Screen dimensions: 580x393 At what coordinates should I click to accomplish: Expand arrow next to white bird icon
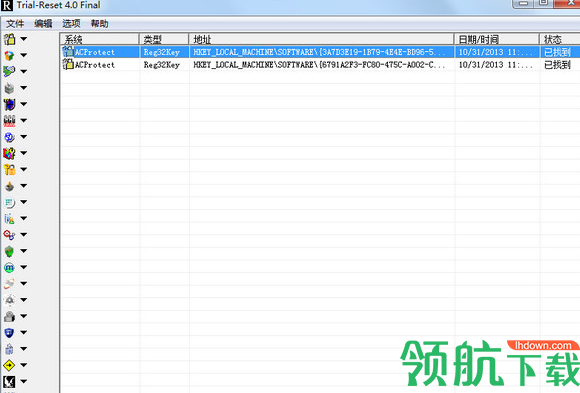point(23,381)
